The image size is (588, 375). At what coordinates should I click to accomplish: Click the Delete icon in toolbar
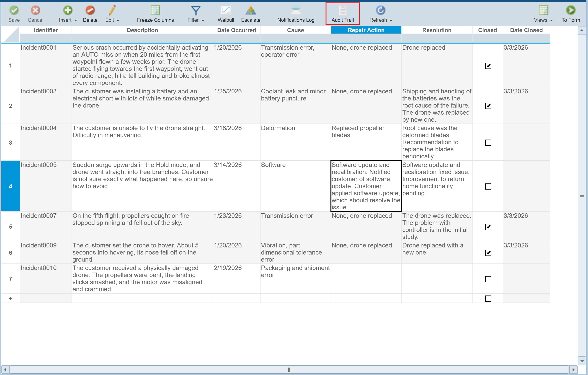tap(90, 10)
